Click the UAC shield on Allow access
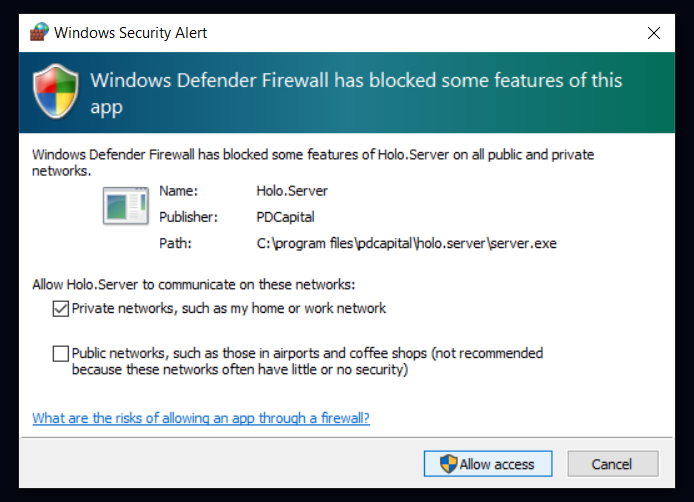This screenshot has width=694, height=502. click(448, 464)
